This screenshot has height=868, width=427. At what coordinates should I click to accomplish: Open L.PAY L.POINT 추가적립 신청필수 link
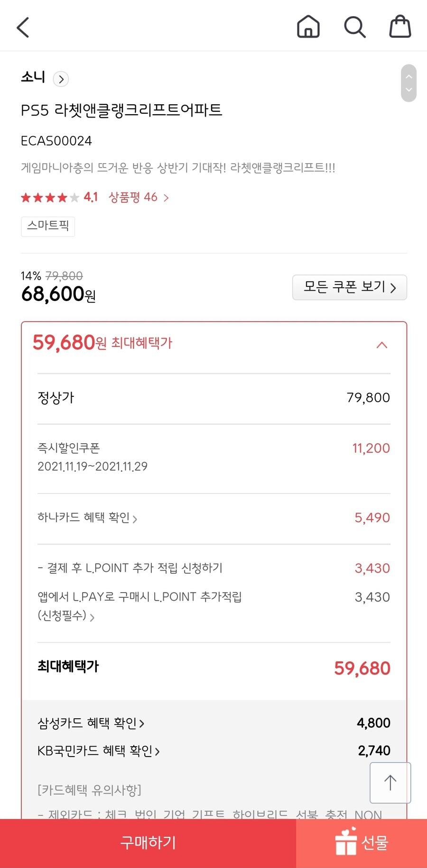point(139,606)
